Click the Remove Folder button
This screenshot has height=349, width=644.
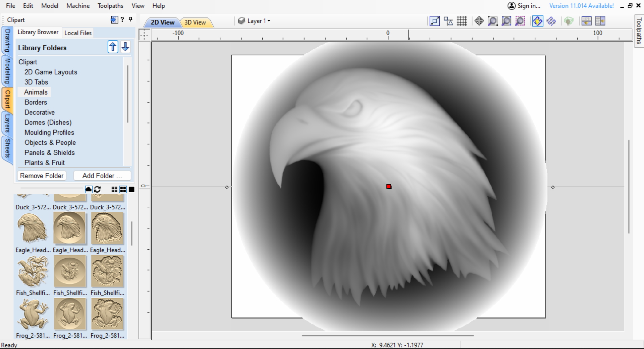click(x=42, y=176)
